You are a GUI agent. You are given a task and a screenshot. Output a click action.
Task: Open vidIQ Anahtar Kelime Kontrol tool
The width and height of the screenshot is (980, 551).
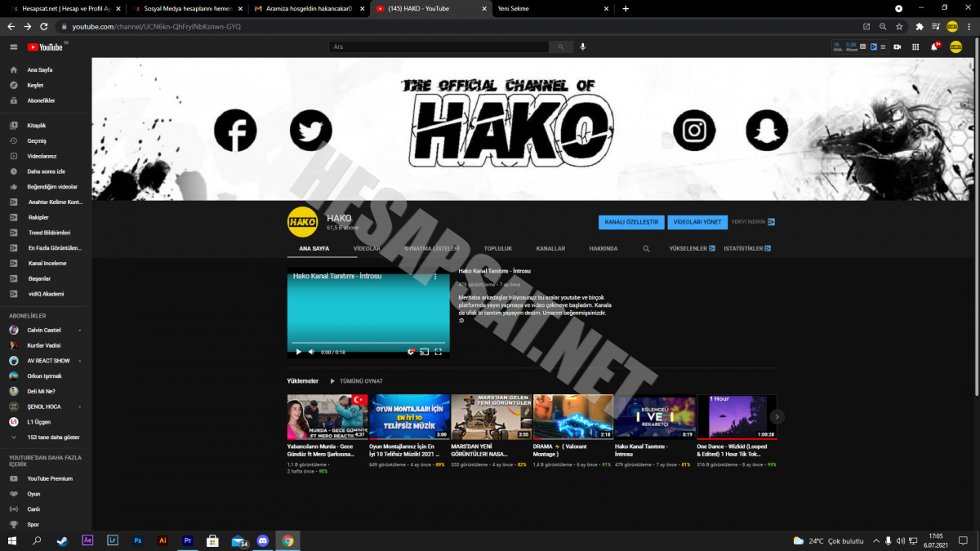[x=55, y=202]
